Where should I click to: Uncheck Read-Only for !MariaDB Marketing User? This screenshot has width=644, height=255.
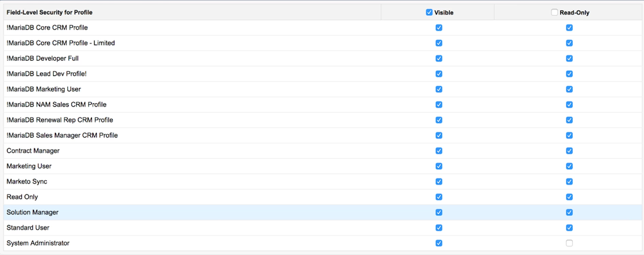pos(569,89)
